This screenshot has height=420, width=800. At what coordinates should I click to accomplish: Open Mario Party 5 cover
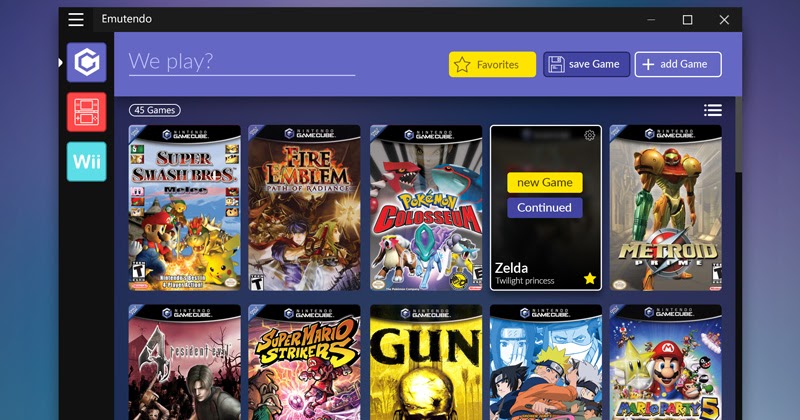(666, 362)
